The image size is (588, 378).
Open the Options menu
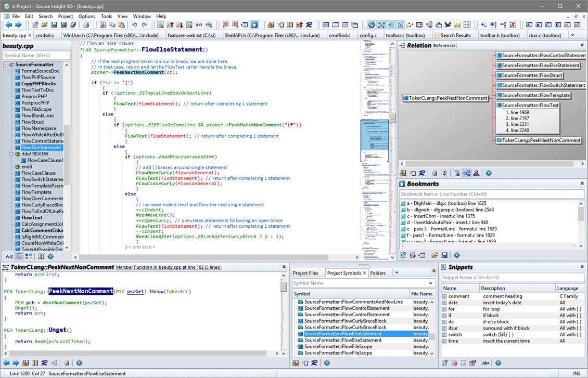pos(86,16)
